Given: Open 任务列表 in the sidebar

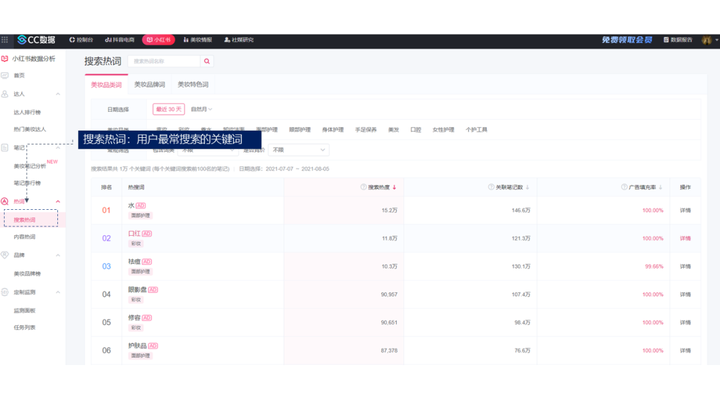Looking at the screenshot, I should pyautogui.click(x=24, y=327).
